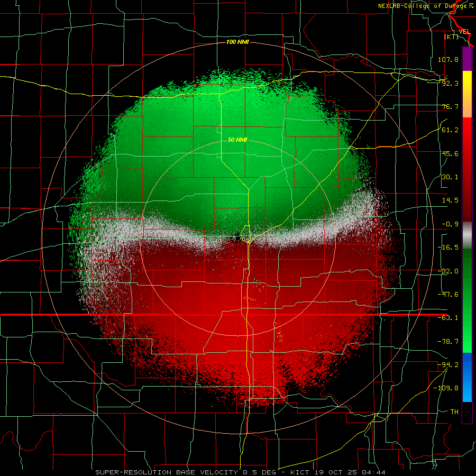Click the KICT radar site at center

(x=237, y=238)
